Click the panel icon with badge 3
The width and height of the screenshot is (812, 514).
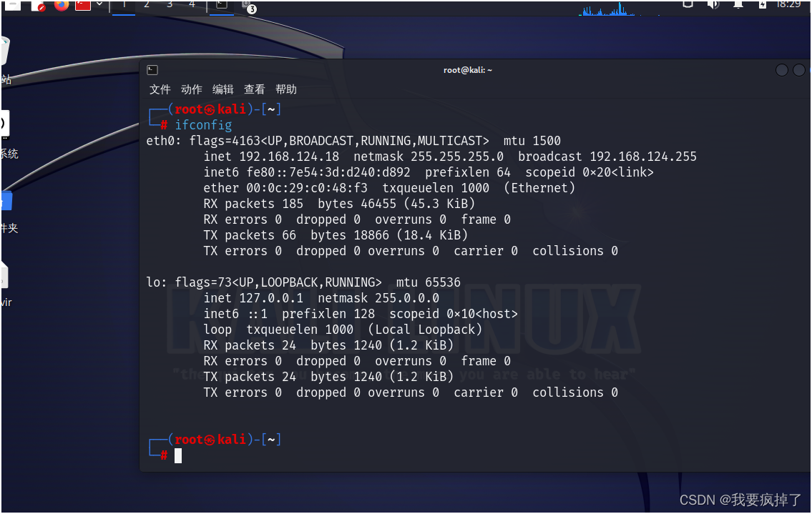pos(249,6)
